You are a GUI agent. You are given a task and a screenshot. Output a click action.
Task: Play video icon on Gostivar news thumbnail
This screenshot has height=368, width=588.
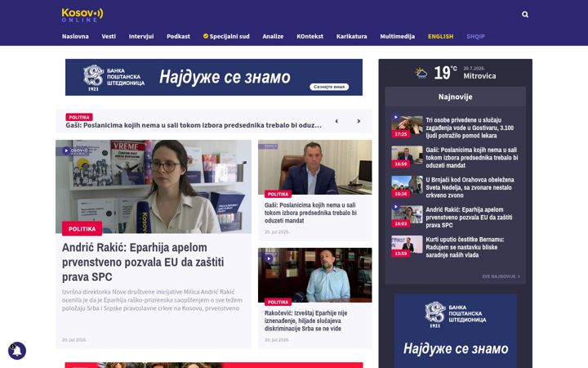(395, 117)
